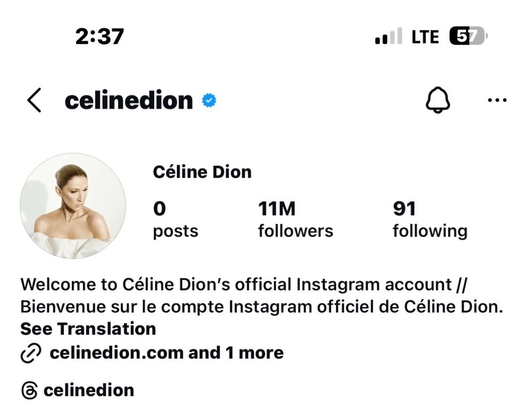Viewport: 532px width, 413px height.
Task: Tap the battery indicator in status bar
Action: tap(468, 37)
